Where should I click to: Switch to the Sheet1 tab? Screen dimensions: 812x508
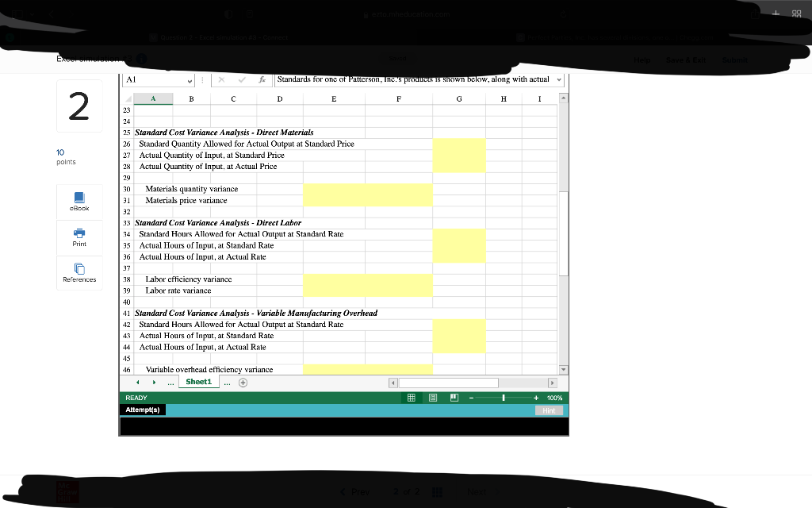(x=198, y=382)
